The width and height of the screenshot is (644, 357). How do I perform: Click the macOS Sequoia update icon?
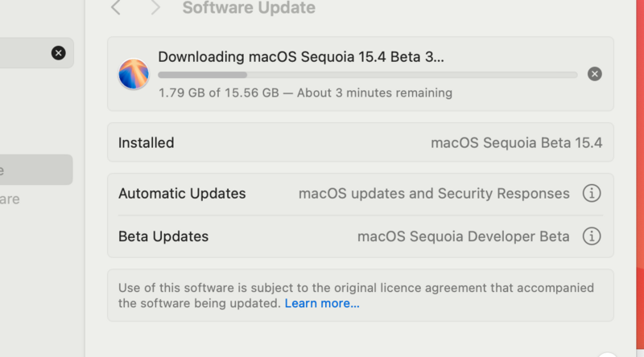tap(133, 74)
